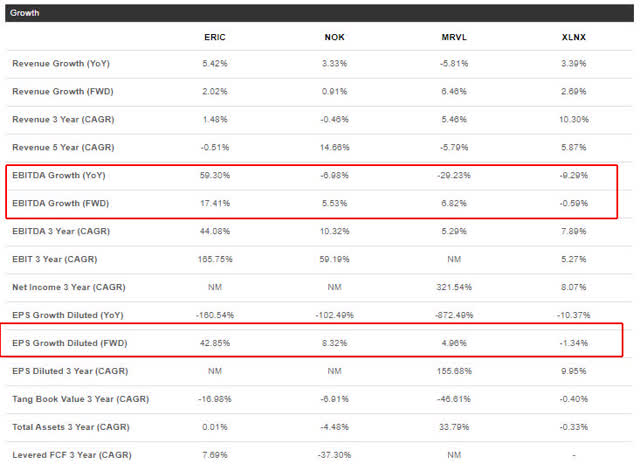Click the ERIC column header
Screen dimensions: 640x464
(215, 37)
